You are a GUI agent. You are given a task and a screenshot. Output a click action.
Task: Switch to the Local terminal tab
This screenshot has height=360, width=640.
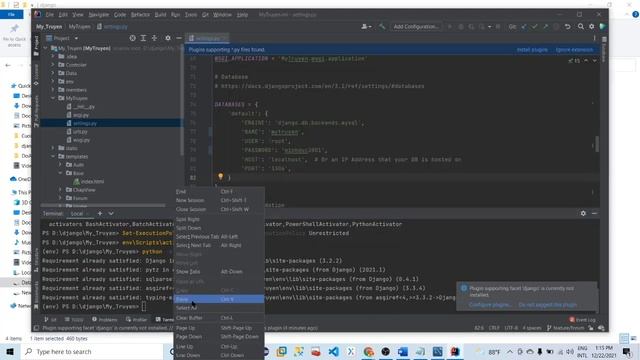[77, 213]
